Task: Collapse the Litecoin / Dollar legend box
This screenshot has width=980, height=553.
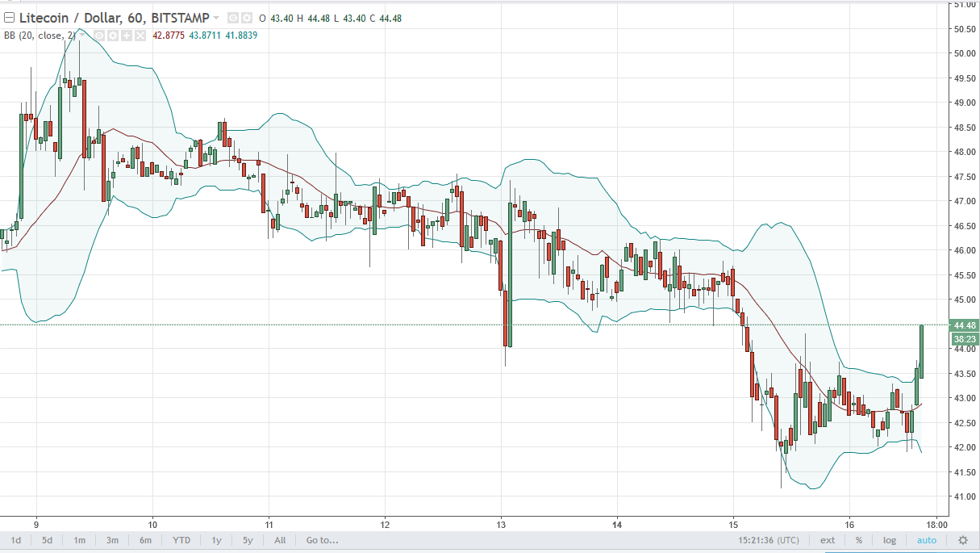Action: [9, 18]
